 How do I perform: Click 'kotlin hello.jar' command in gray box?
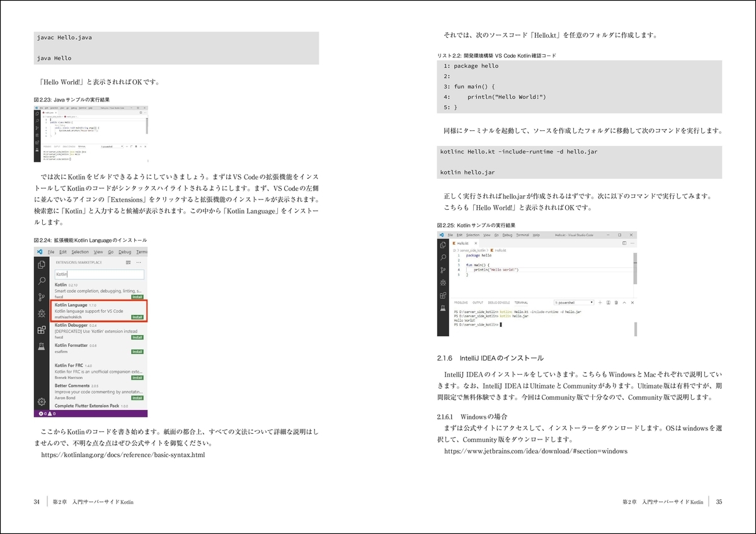pos(467,172)
